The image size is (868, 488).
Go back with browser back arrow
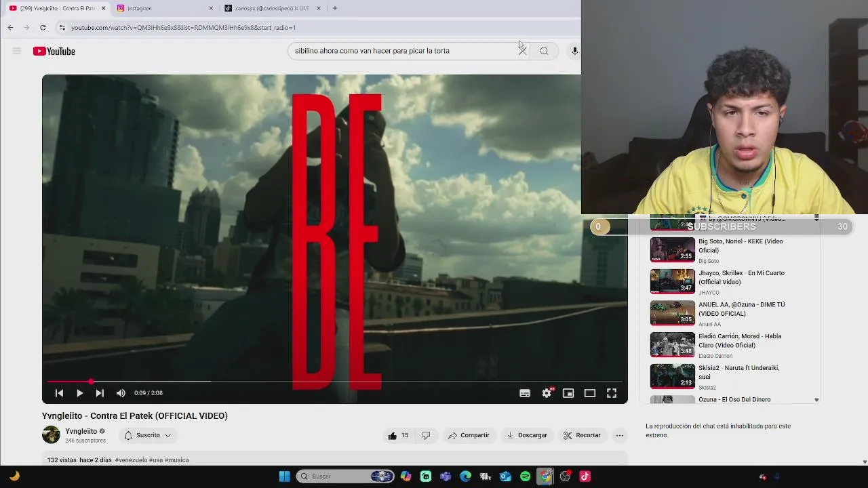coord(10,28)
